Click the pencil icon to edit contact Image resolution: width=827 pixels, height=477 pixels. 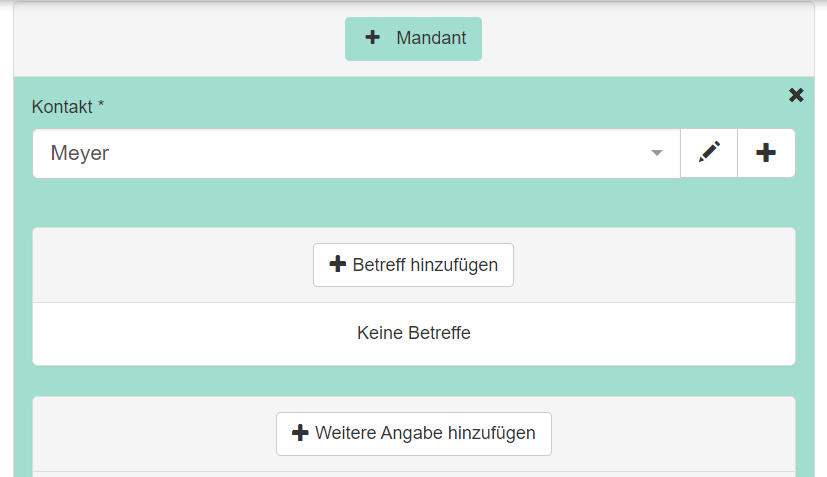click(709, 153)
